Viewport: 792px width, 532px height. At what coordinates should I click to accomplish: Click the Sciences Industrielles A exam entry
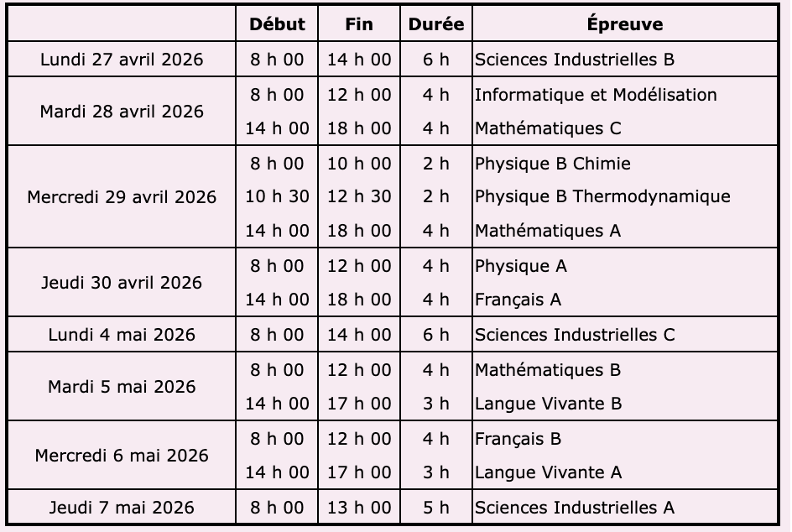coord(575,508)
